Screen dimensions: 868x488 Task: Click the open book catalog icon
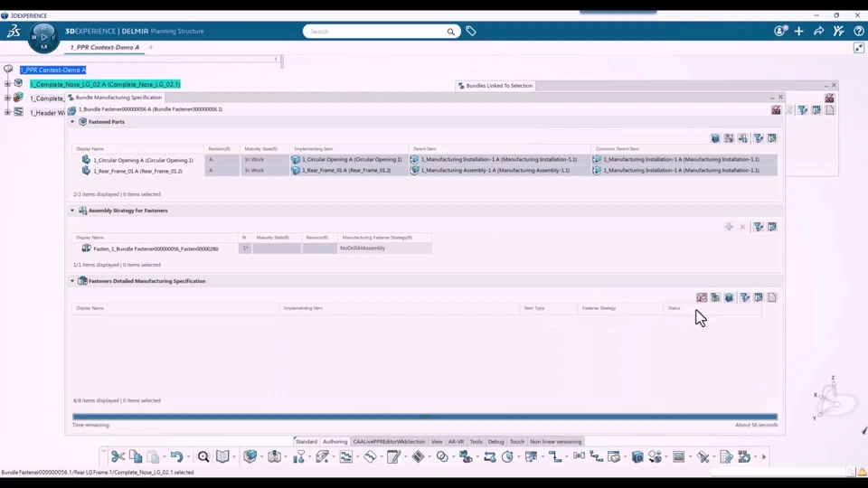pos(222,456)
